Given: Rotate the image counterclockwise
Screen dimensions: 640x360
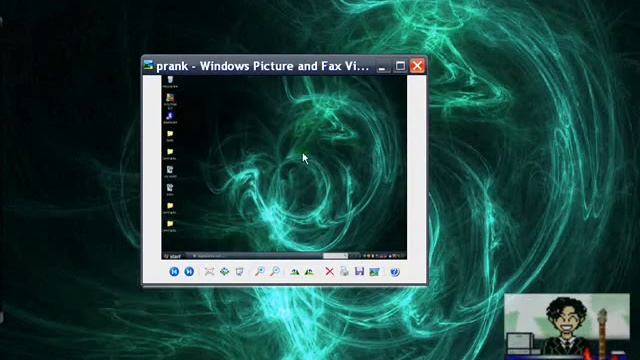Looking at the screenshot, I should (x=309, y=271).
